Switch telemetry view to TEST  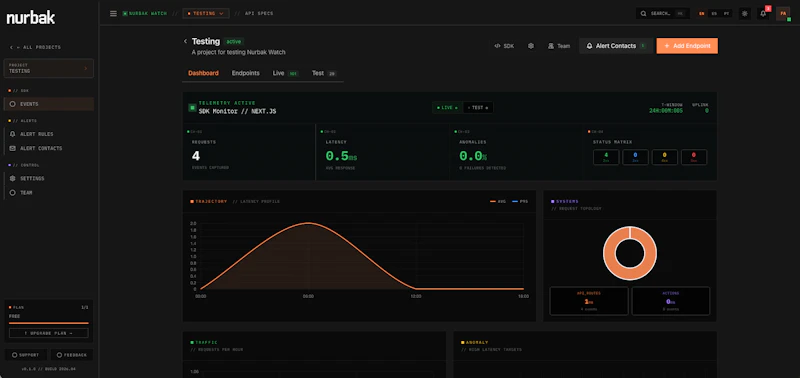point(478,108)
